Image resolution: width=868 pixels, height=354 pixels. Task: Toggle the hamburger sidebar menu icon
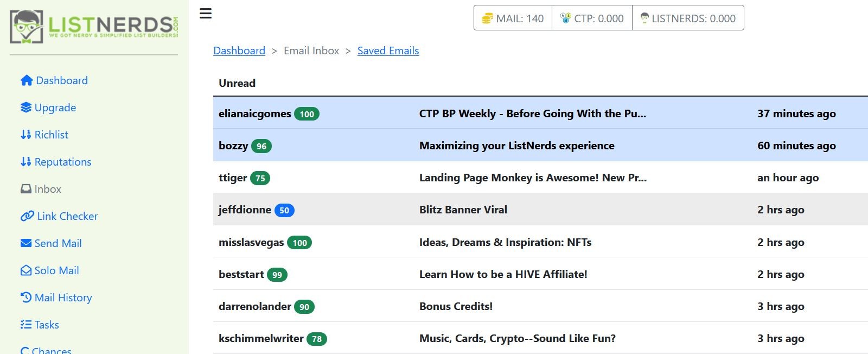click(x=206, y=14)
